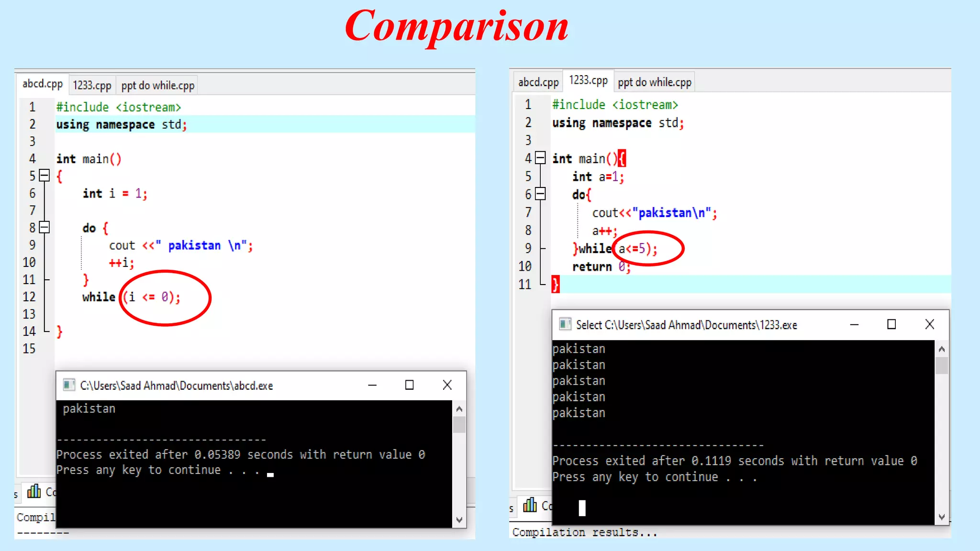
Task: Click line number 15 in left editor gutter
Action: point(29,349)
